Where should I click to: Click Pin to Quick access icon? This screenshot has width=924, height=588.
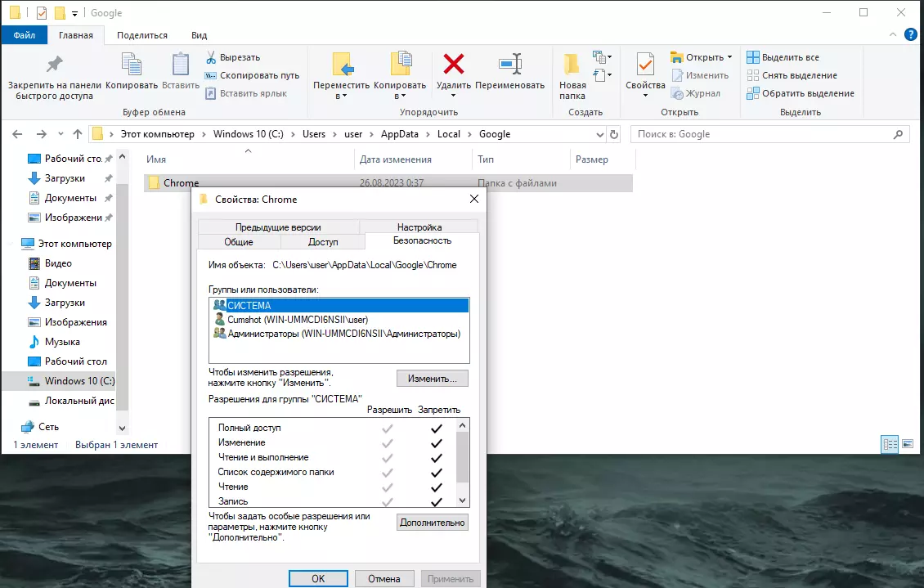coord(54,65)
